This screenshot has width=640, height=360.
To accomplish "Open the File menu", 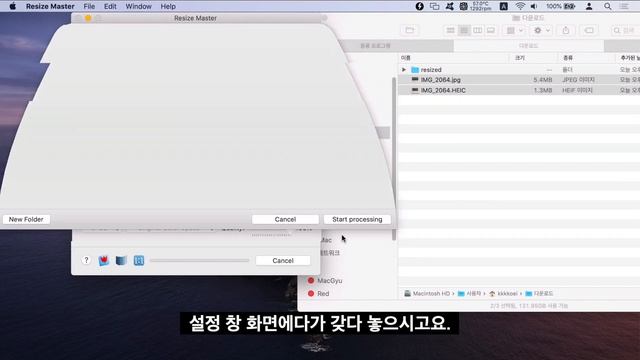I will tap(89, 6).
